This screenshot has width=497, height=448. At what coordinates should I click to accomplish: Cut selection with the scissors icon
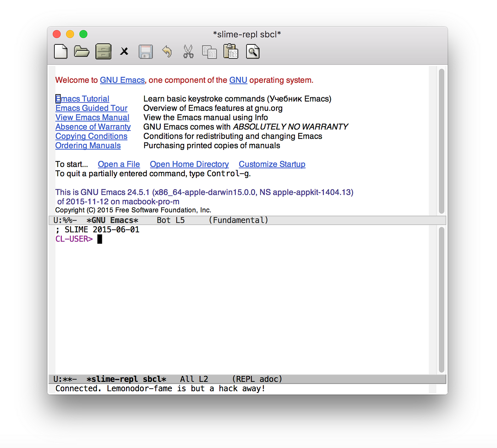click(x=189, y=52)
